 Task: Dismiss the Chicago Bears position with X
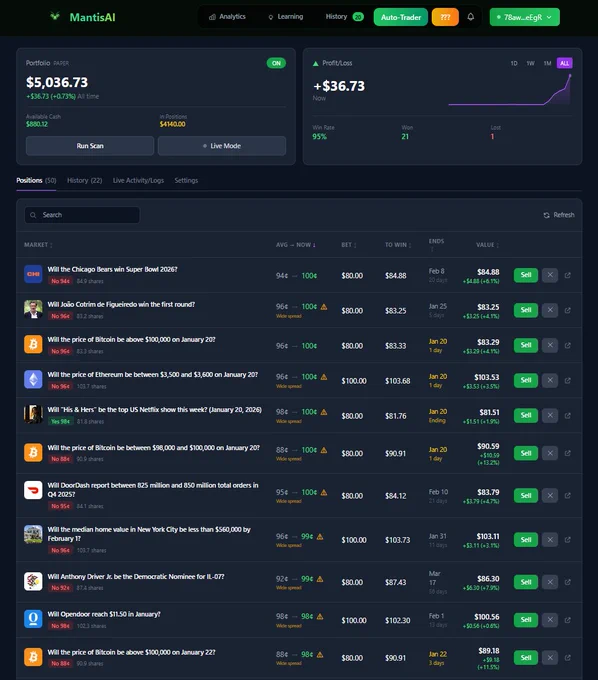click(550, 275)
